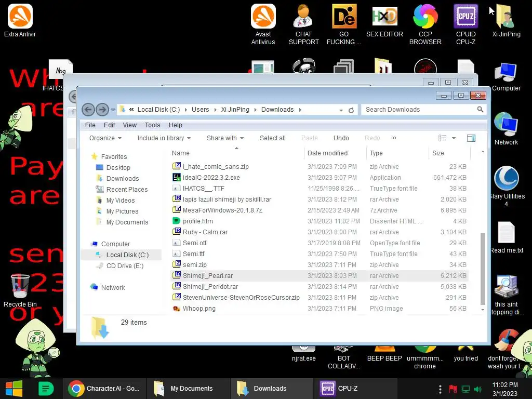Open the this aint stopping desktop icon
532x399 pixels.
tap(507, 295)
